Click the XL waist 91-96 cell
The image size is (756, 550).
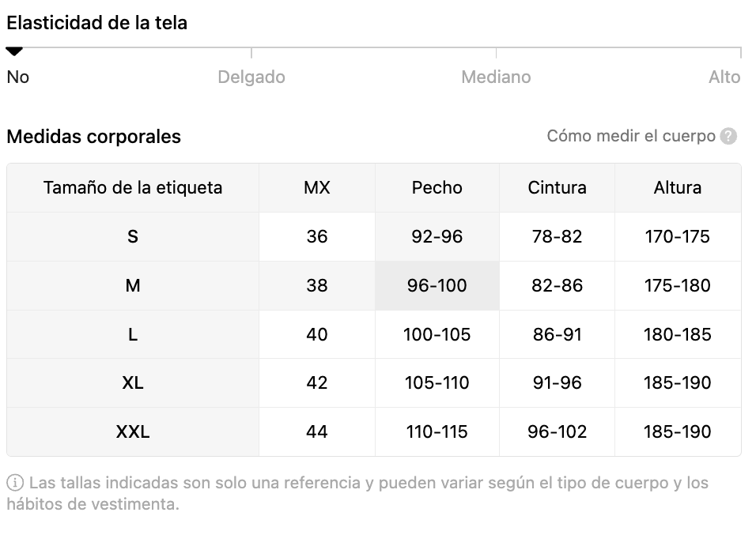tap(557, 383)
